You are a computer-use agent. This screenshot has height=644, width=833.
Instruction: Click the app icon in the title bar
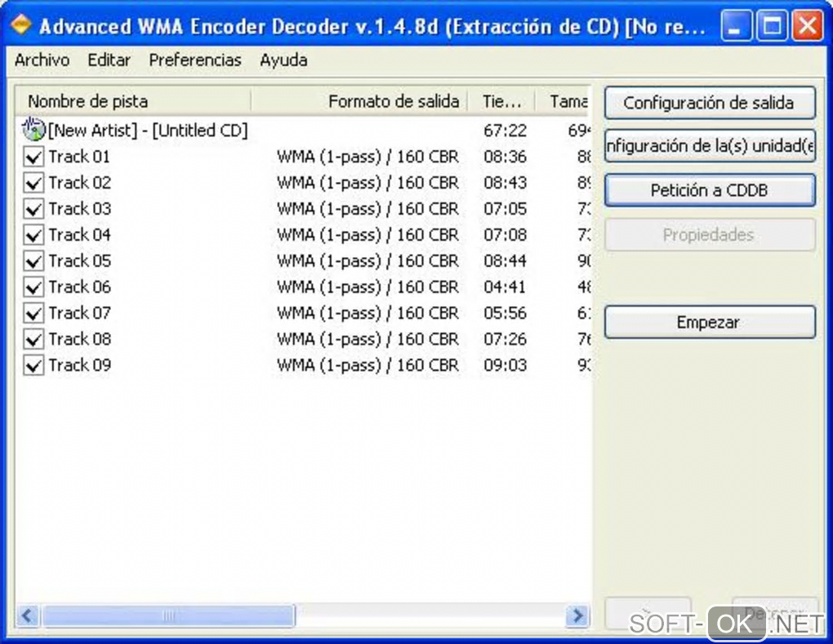21,25
